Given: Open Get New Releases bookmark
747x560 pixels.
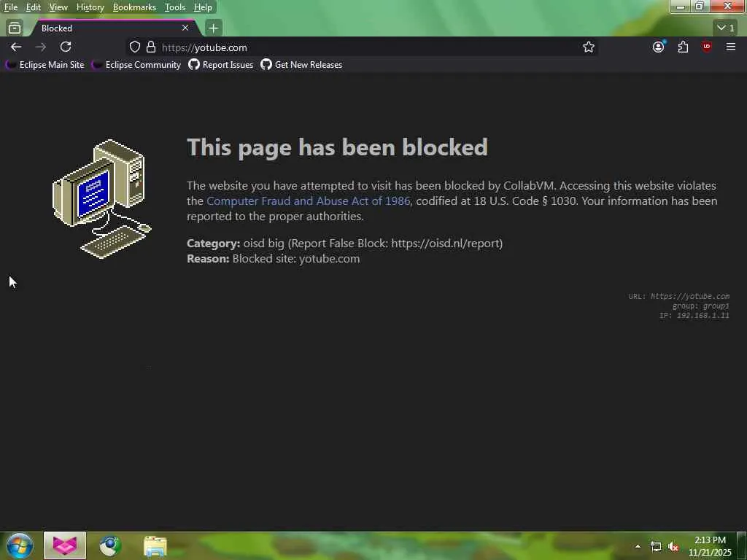Looking at the screenshot, I should click(301, 65).
